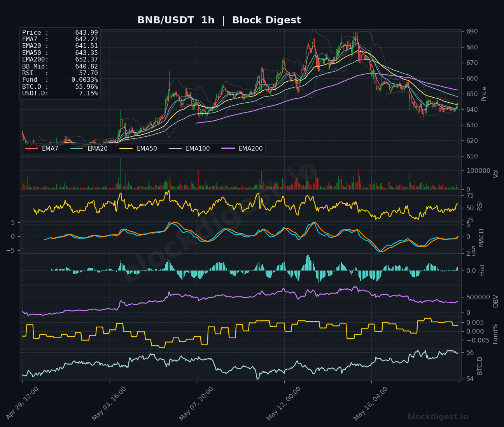This screenshot has height=427, width=504.
Task: Click the Vol axis label
Action: [495, 174]
